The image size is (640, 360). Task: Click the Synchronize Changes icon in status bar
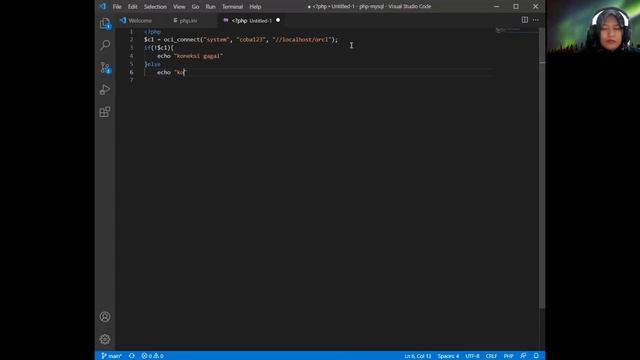coord(132,356)
